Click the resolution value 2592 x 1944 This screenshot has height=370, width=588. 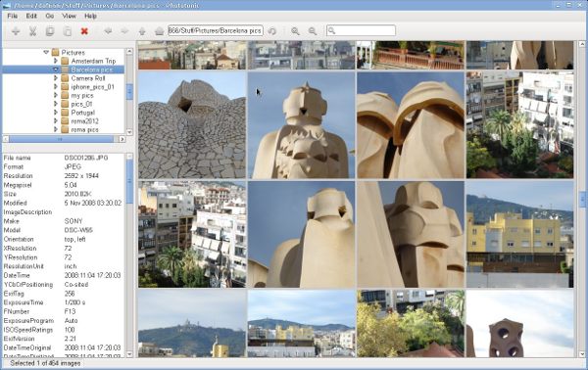(x=81, y=175)
